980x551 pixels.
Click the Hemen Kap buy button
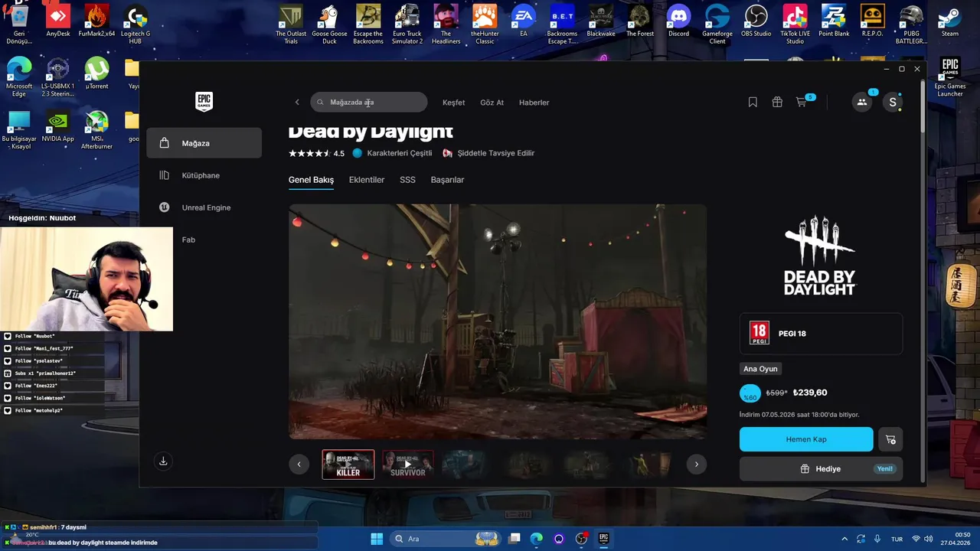coord(806,439)
